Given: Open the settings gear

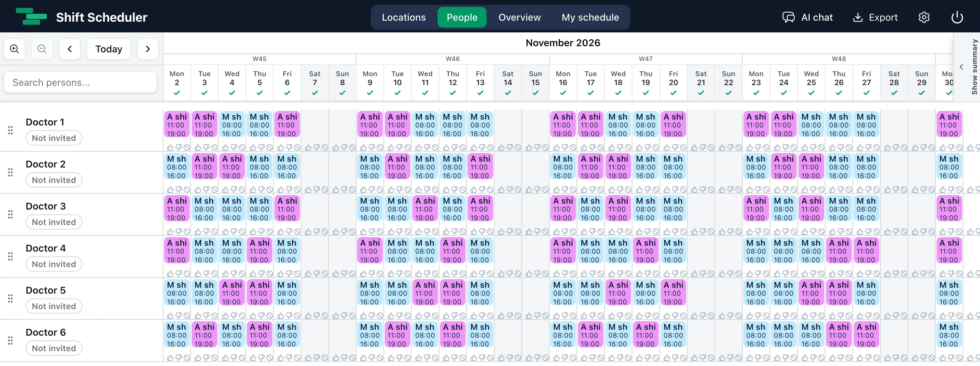Looking at the screenshot, I should pos(924,17).
